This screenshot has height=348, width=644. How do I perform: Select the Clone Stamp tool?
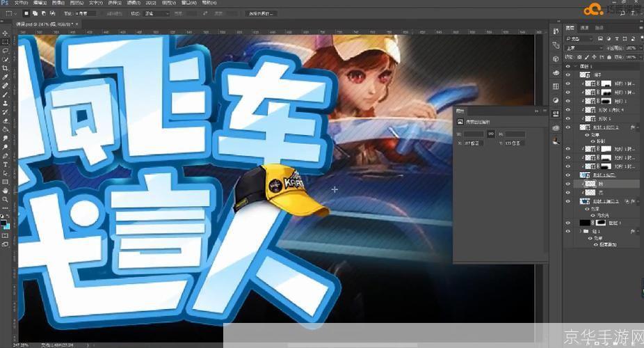click(6, 103)
